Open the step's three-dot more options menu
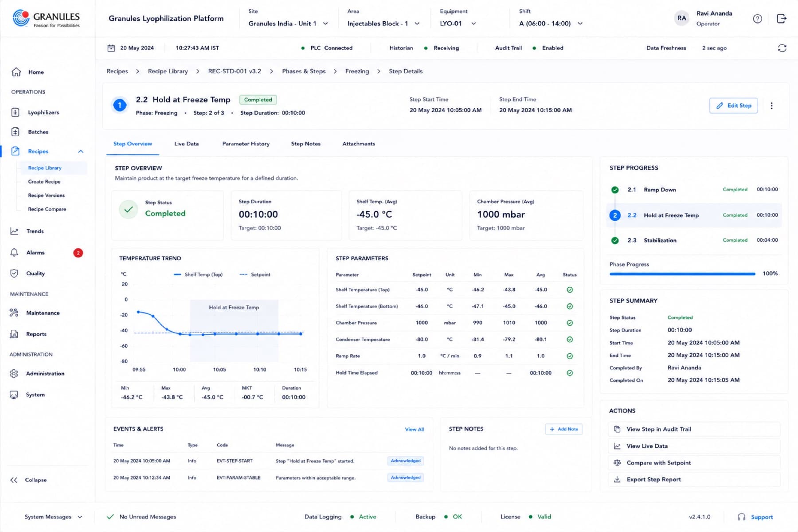The height and width of the screenshot is (532, 798). click(771, 106)
